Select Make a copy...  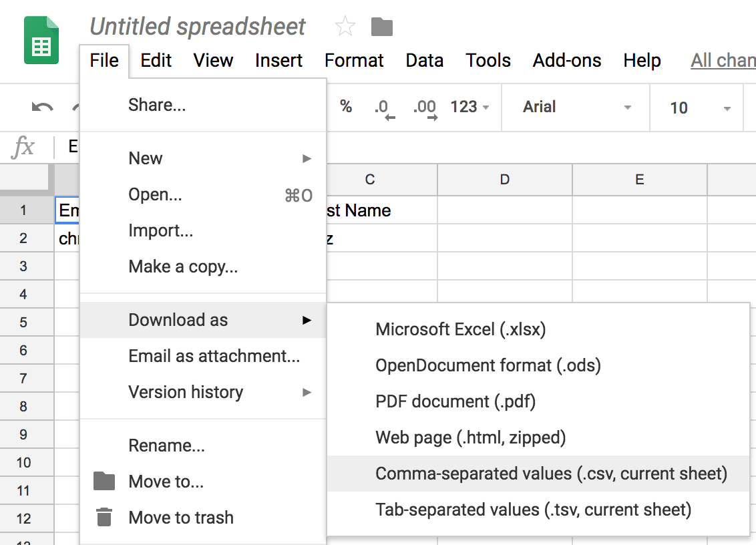pos(203,266)
